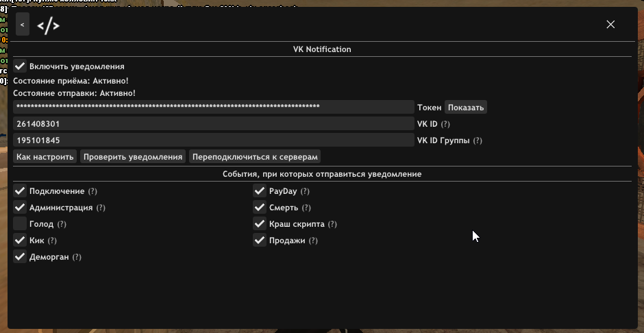This screenshot has width=644, height=333.
Task: Click the VK ID Группы field with 195101845
Action: (x=214, y=140)
